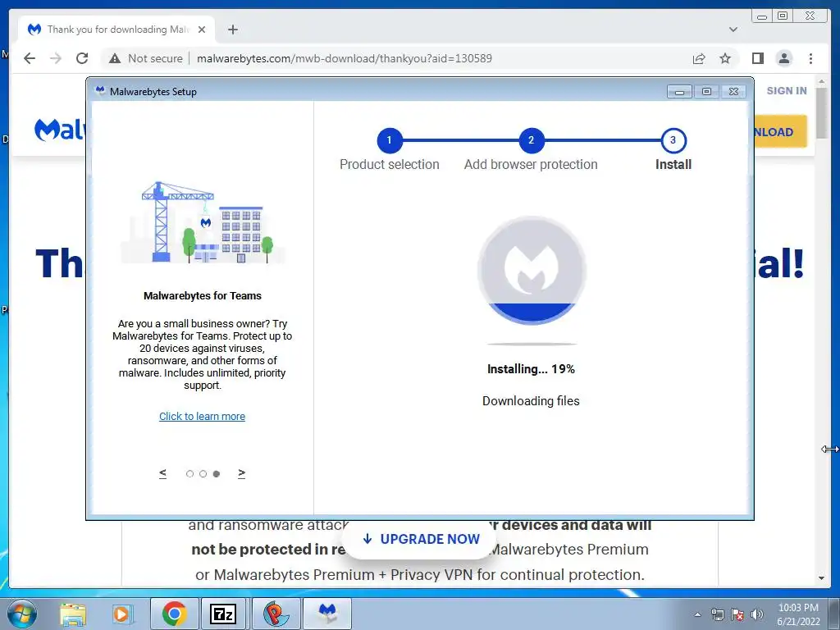The height and width of the screenshot is (630, 840).
Task: Click the UPGRADE NOW button
Action: coord(421,539)
